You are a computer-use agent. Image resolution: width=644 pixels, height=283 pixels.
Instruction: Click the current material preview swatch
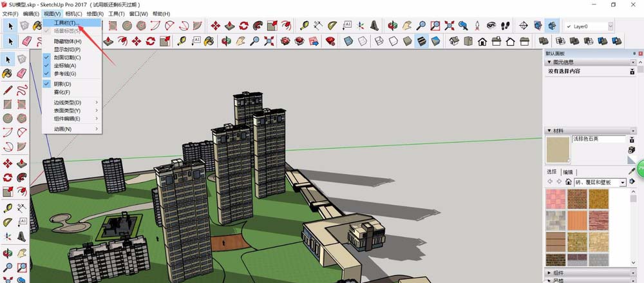click(558, 150)
